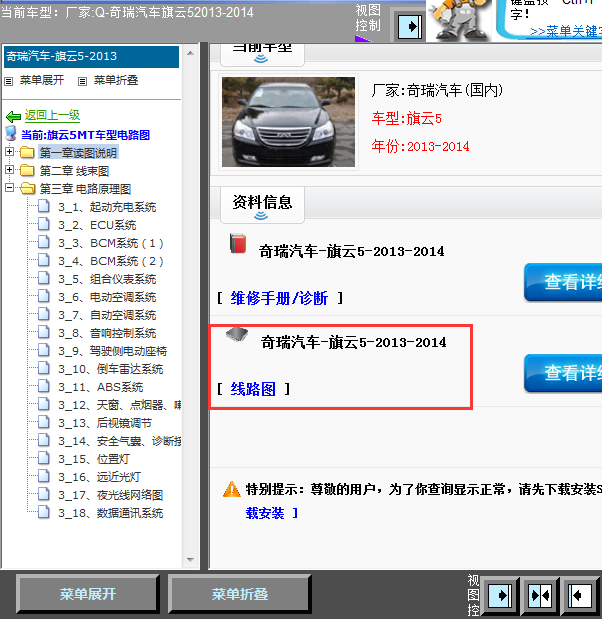Open 3_15、位置灯 diagram
Viewport: 602px width, 619px height.
click(94, 459)
